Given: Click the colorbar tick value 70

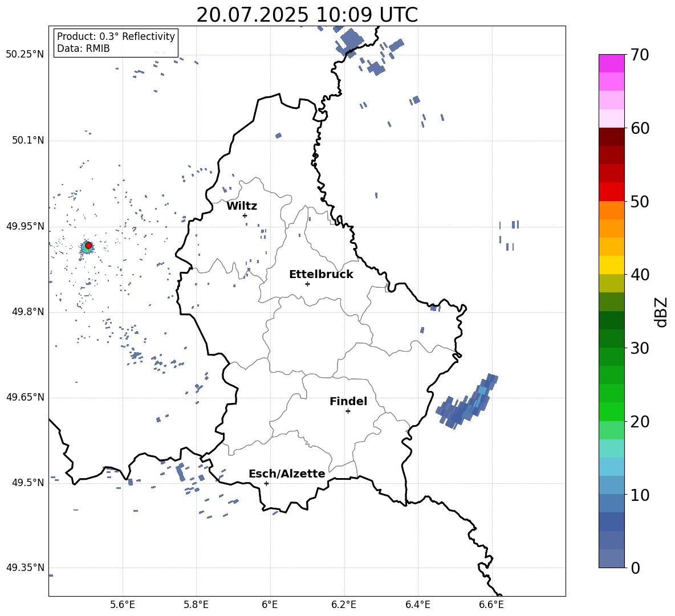Looking at the screenshot, I should pos(640,55).
